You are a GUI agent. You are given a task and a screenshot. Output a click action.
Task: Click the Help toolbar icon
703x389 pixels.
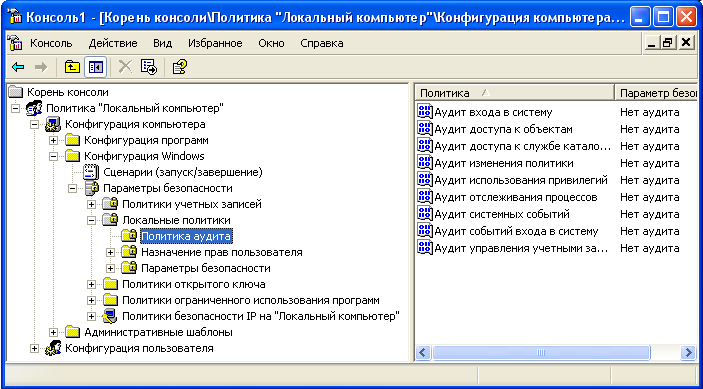179,67
